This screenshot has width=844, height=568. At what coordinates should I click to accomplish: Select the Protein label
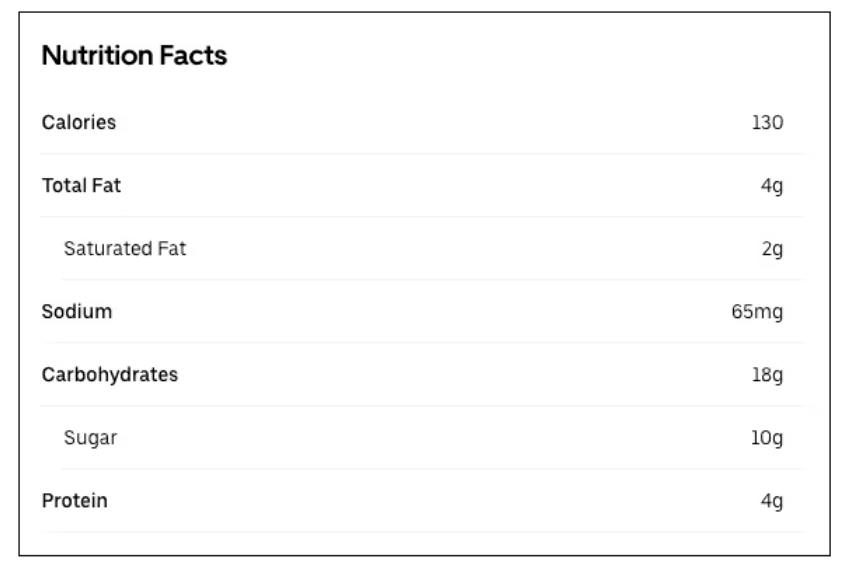(75, 500)
